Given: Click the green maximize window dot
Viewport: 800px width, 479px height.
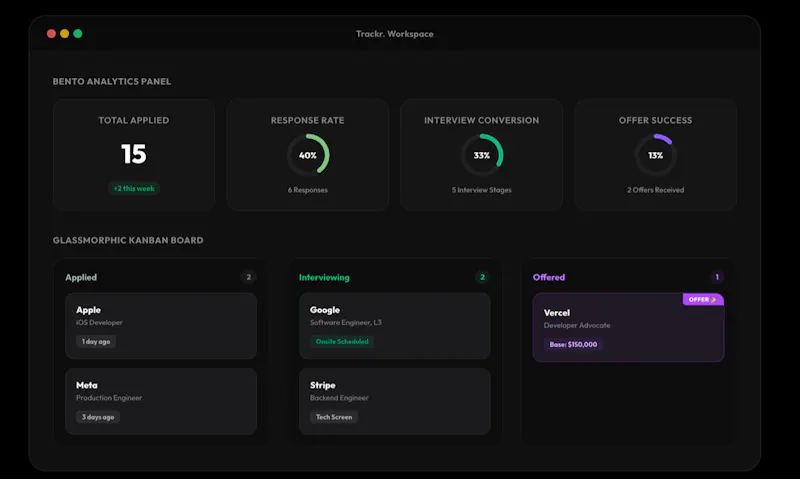Looking at the screenshot, I should click(78, 34).
